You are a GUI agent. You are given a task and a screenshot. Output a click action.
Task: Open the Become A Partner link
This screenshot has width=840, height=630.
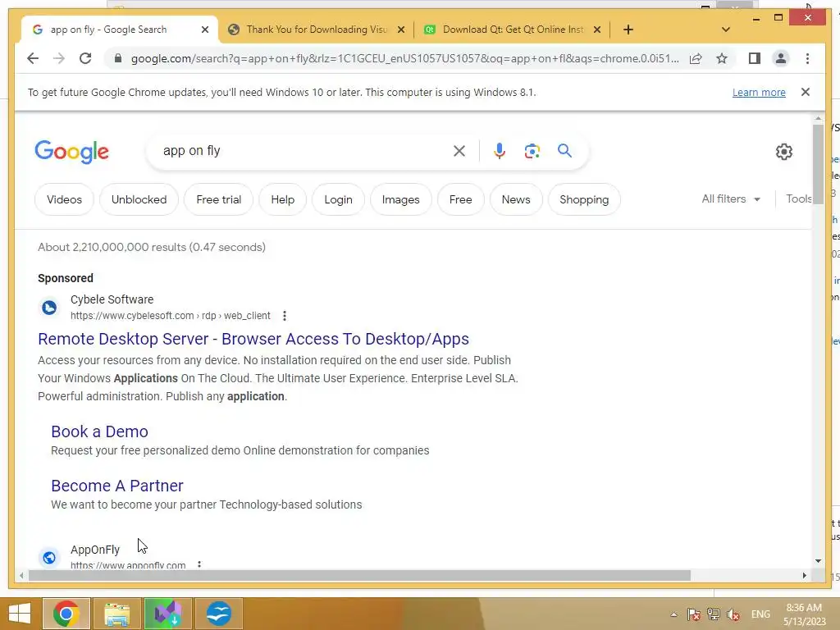point(117,486)
